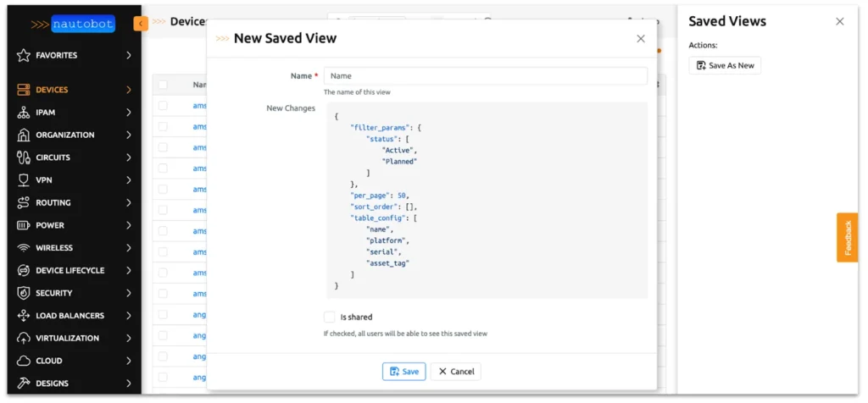This screenshot has height=403, width=868.
Task: Click the "per_page" key in JSON
Action: pyautogui.click(x=371, y=196)
